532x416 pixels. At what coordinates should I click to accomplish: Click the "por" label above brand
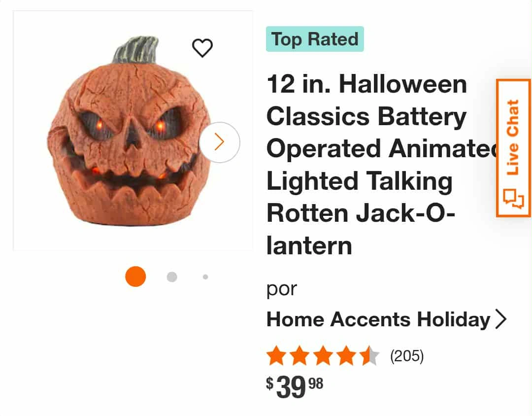coord(282,289)
